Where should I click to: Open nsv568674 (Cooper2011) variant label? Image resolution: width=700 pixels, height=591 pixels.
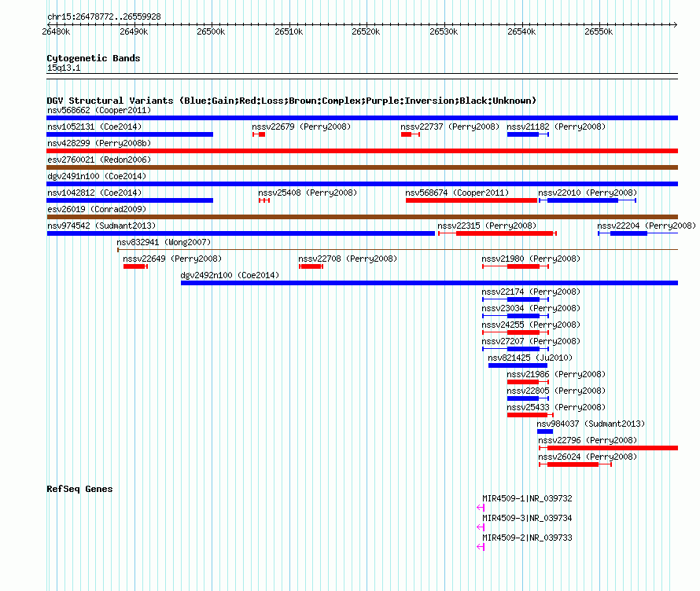(457, 193)
